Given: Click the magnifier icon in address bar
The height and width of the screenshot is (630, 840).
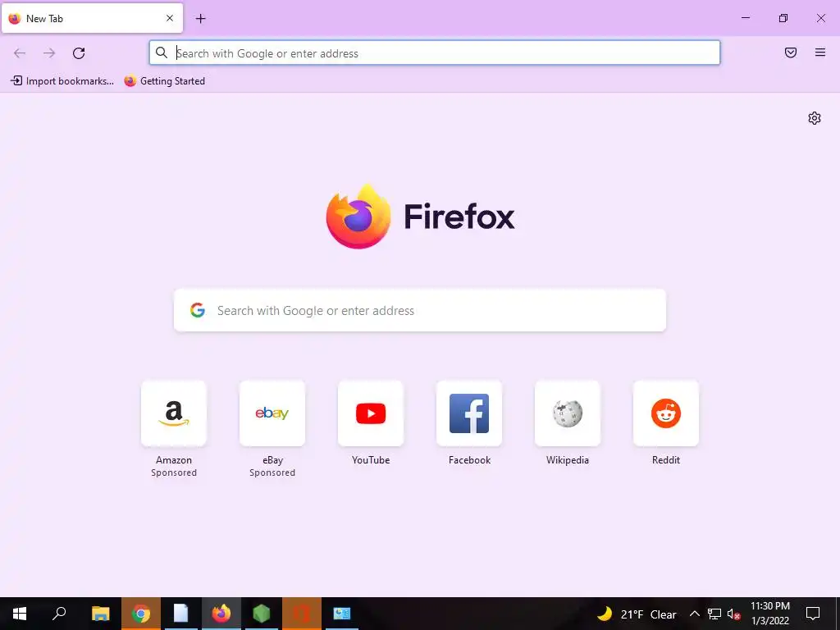Looking at the screenshot, I should coord(162,52).
